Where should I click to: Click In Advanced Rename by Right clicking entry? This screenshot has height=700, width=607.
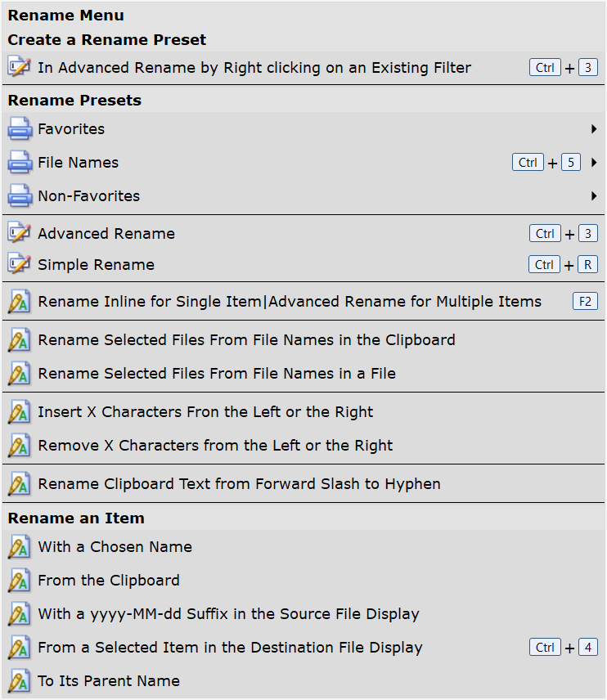pyautogui.click(x=254, y=68)
